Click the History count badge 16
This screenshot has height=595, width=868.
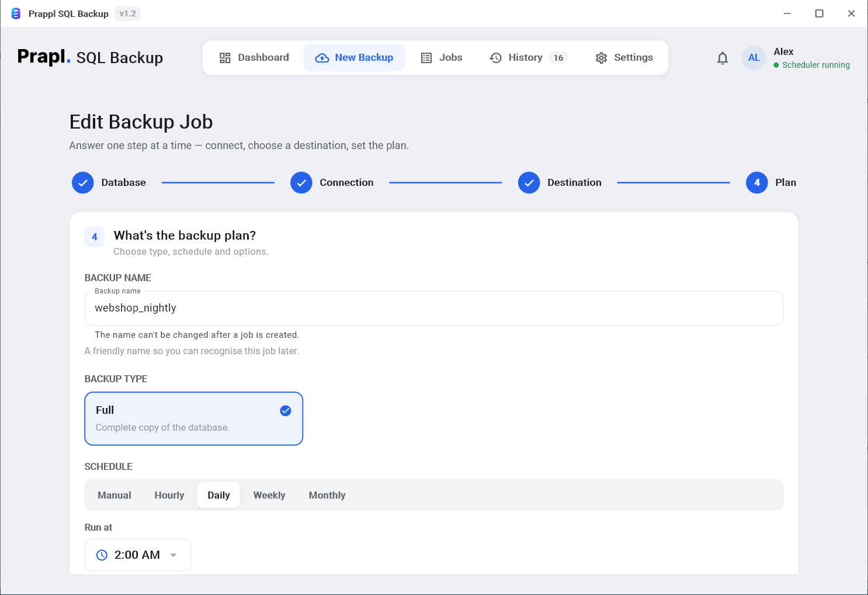(x=558, y=58)
